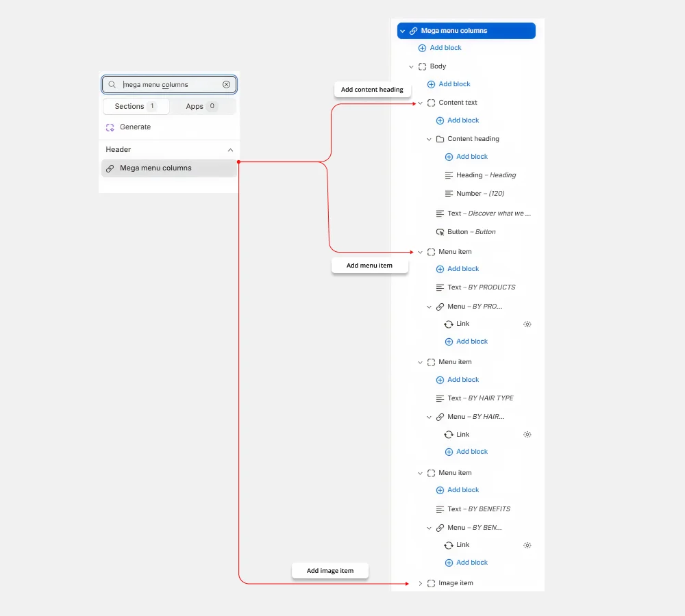
Task: Collapse the Body block tree
Action: pos(411,67)
